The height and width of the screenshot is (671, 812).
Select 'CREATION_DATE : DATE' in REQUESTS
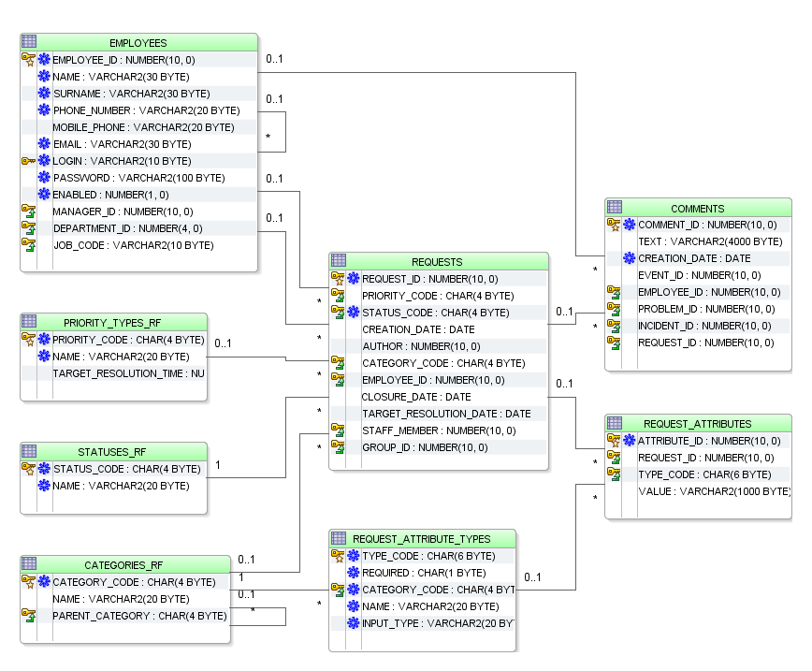(418, 329)
